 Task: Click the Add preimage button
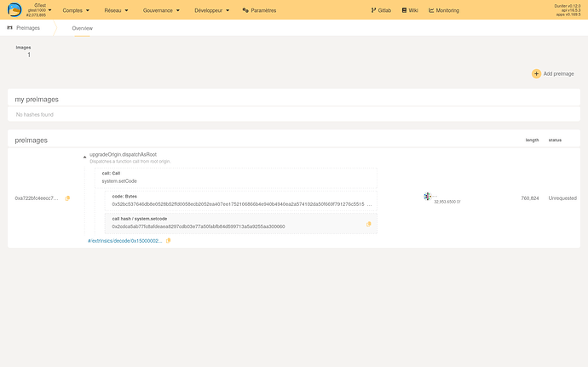click(x=558, y=74)
